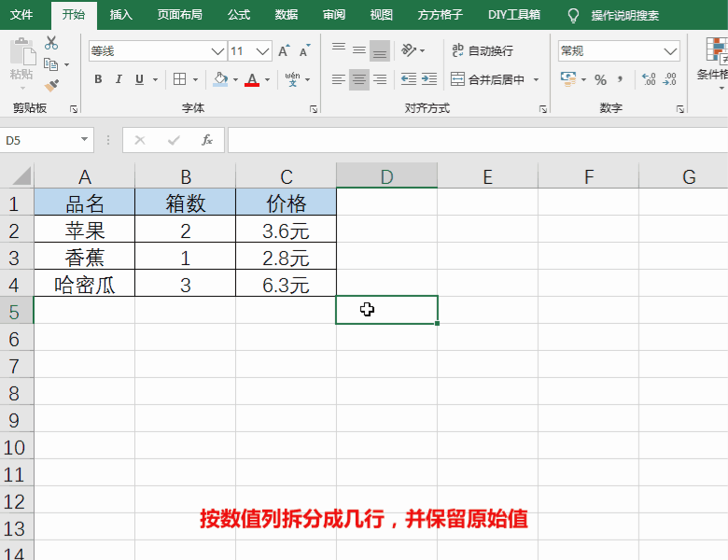Click the insert function fx icon
Viewport: 728px width, 560px height.
coord(207,140)
